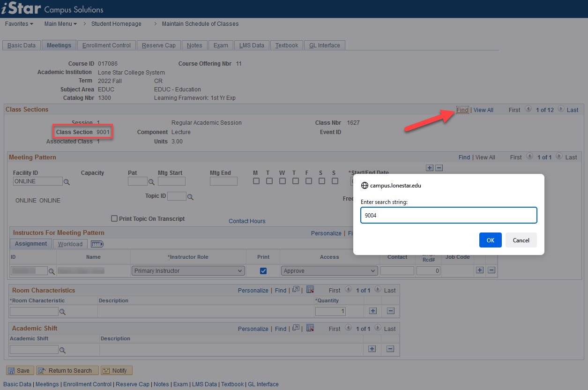
Task: Click Find in Class Sections header
Action: pos(462,110)
